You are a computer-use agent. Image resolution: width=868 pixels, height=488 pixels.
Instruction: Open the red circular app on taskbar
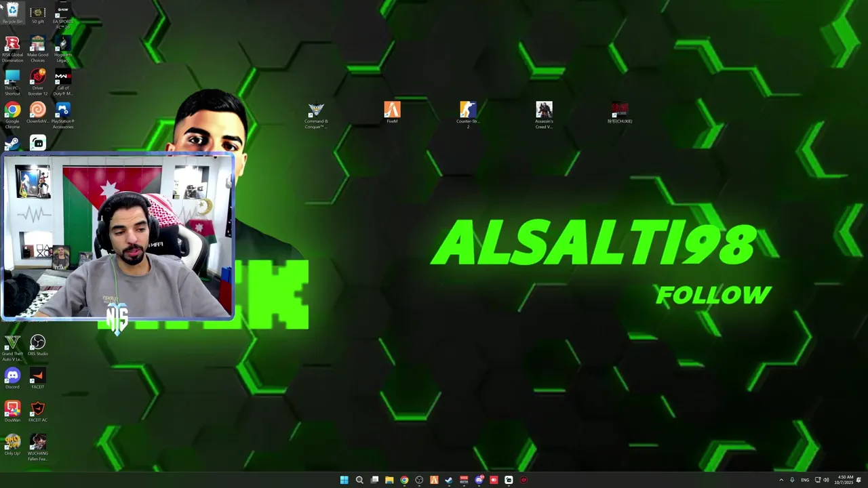point(524,480)
